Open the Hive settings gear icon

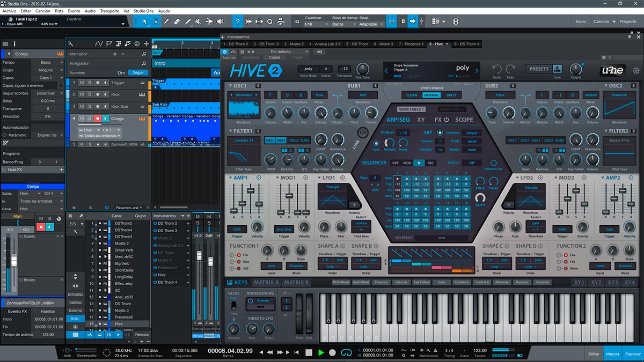[636, 70]
